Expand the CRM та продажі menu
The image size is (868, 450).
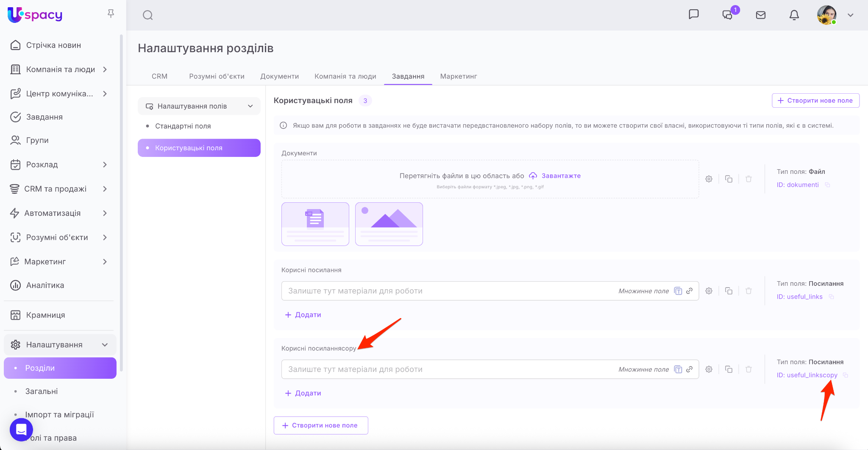105,189
